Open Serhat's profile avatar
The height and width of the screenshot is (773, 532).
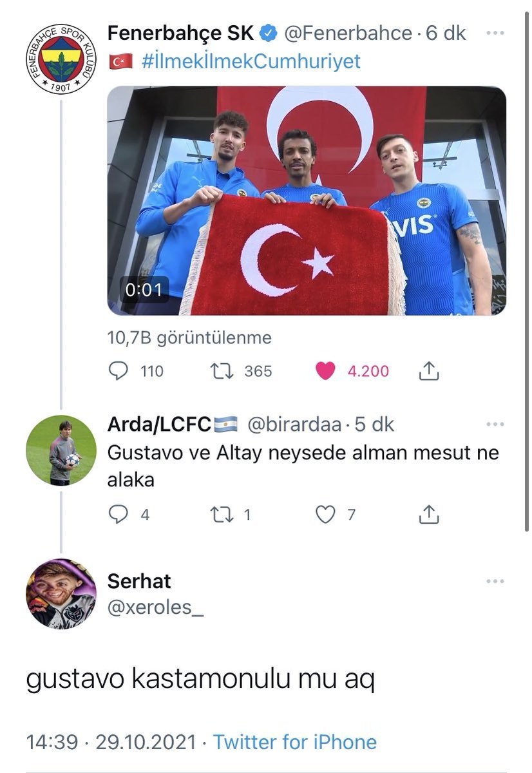61,593
